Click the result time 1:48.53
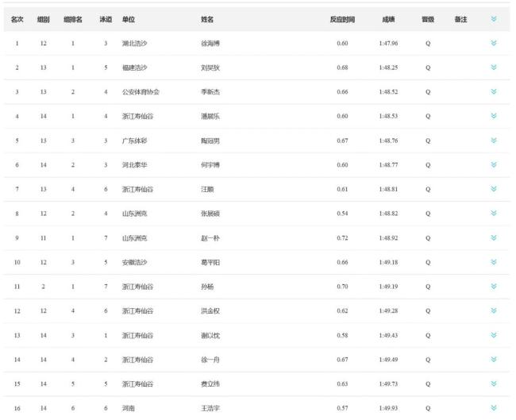The image size is (516, 420). (x=388, y=116)
